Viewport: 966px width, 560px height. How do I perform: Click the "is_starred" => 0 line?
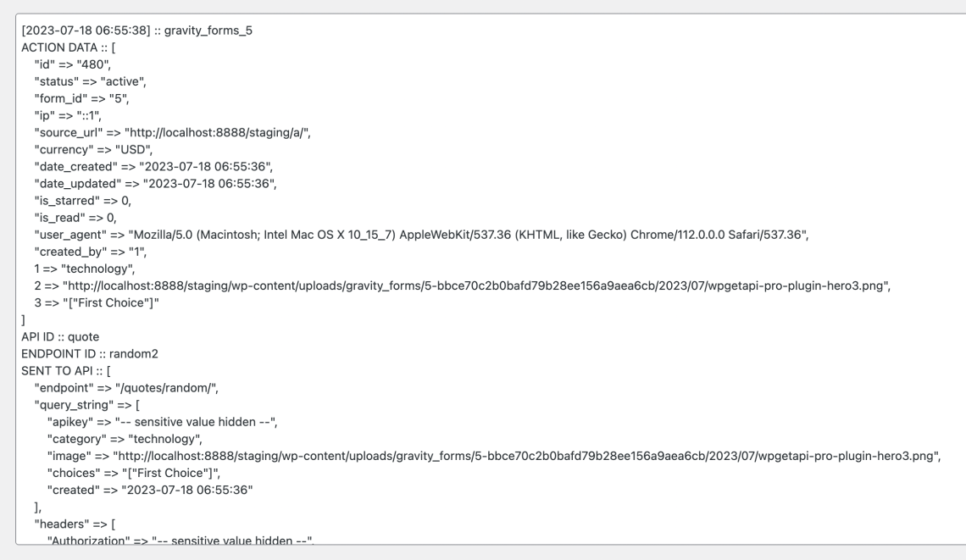(x=82, y=201)
